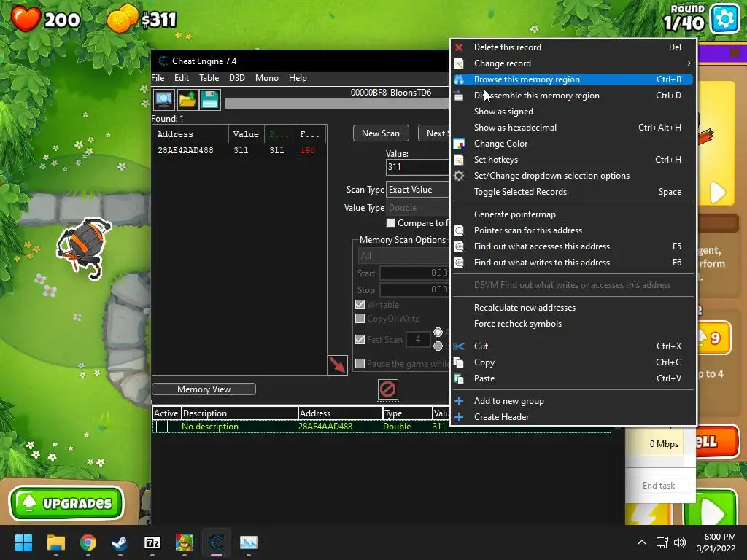Open 7-Zip from the taskbar

click(x=152, y=542)
